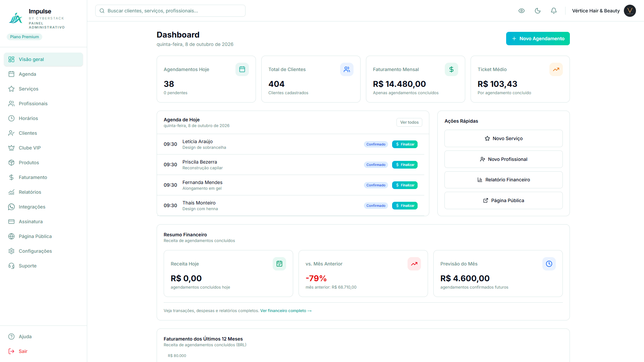The width and height of the screenshot is (644, 362).
Task: Open Clientes in sidebar
Action: (x=43, y=133)
